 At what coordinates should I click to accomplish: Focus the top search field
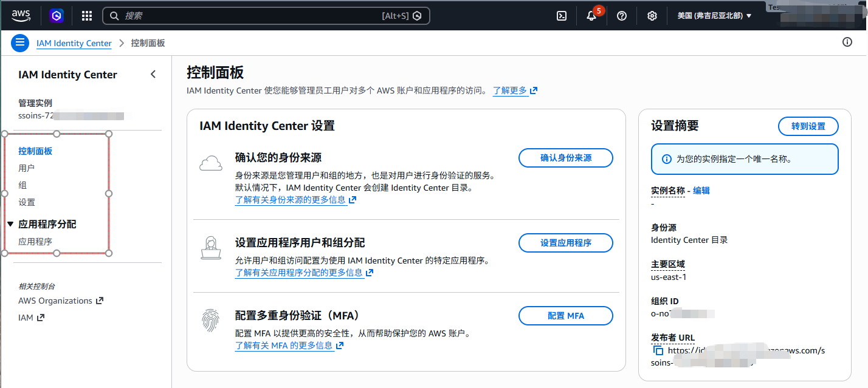(x=266, y=16)
